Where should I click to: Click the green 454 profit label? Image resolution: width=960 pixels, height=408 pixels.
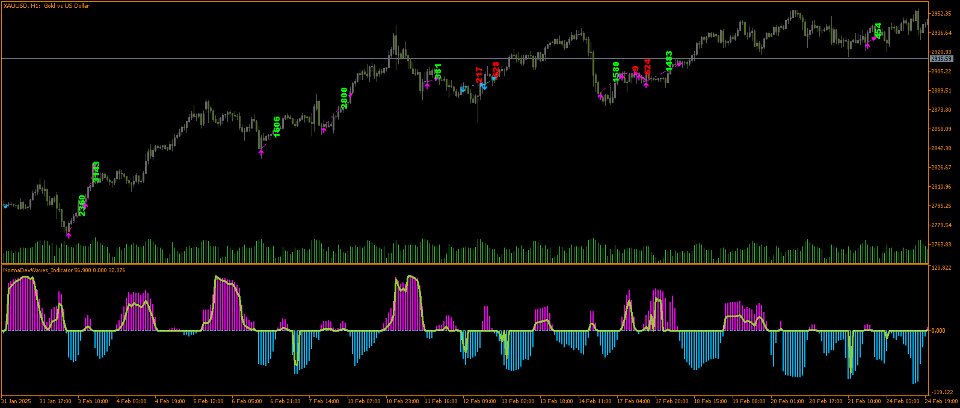tap(878, 31)
